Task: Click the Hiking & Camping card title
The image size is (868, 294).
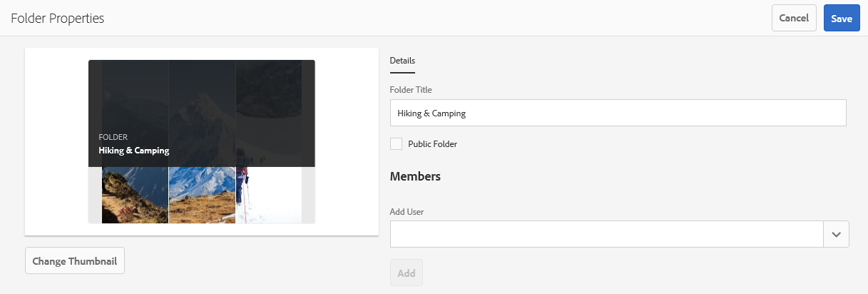Action: (x=133, y=151)
